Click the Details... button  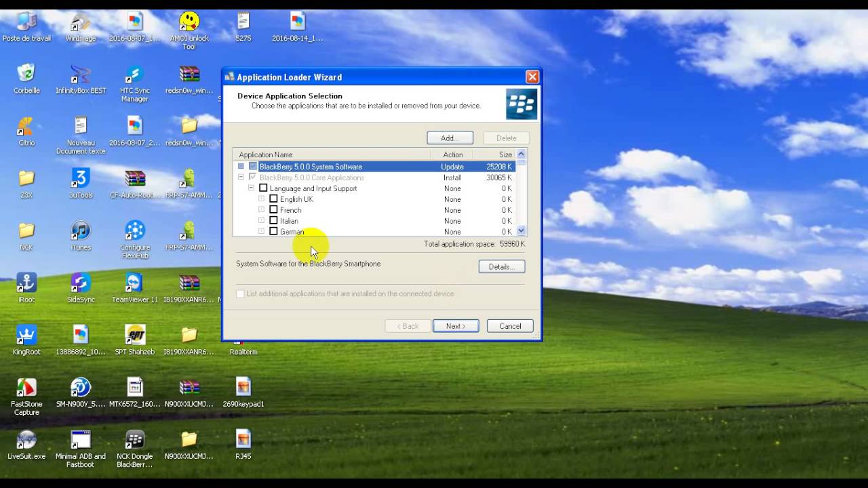coord(502,266)
